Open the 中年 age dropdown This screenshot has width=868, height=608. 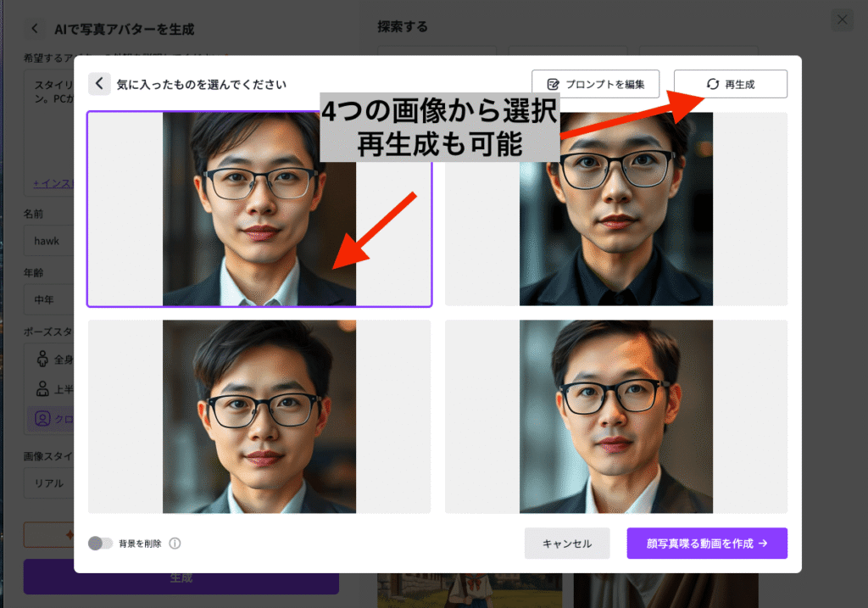48,299
